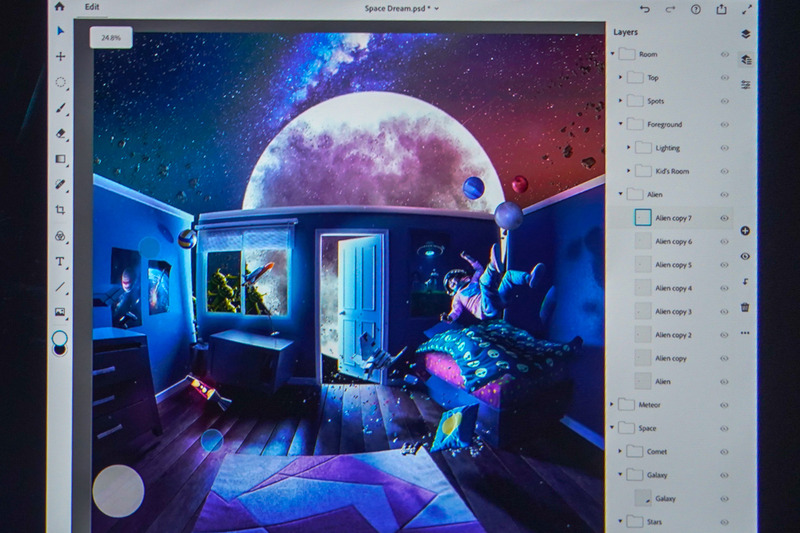The height and width of the screenshot is (533, 800).
Task: Click the 24.8% zoom level indicator
Action: [111, 38]
